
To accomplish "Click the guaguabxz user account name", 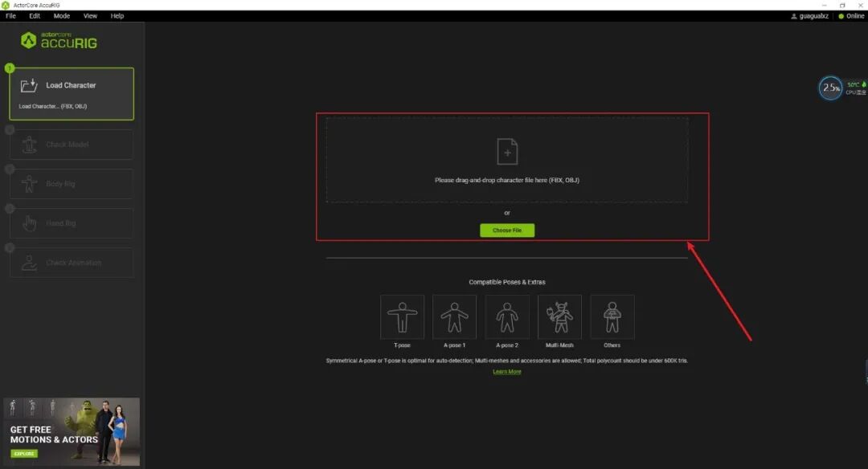I will 813,16.
